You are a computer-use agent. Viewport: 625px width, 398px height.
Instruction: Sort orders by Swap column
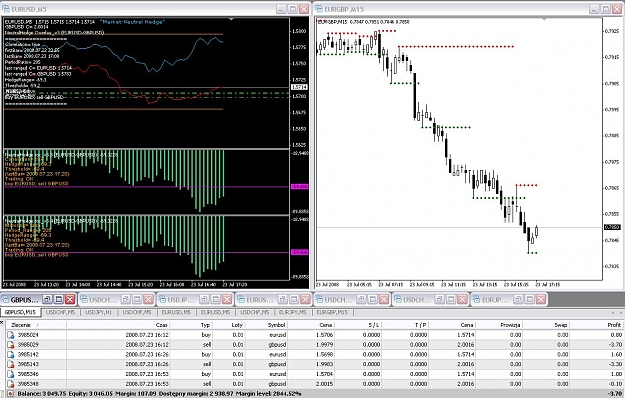pyautogui.click(x=546, y=325)
